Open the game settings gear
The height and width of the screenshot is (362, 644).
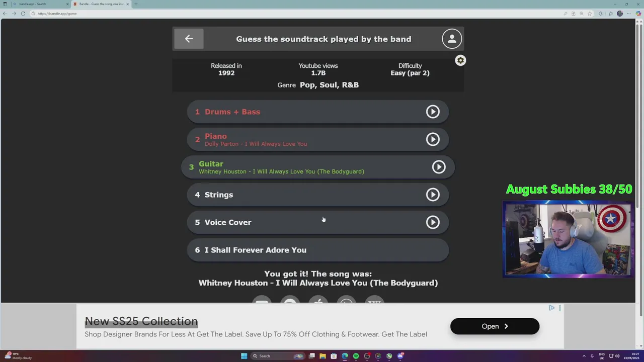[460, 60]
